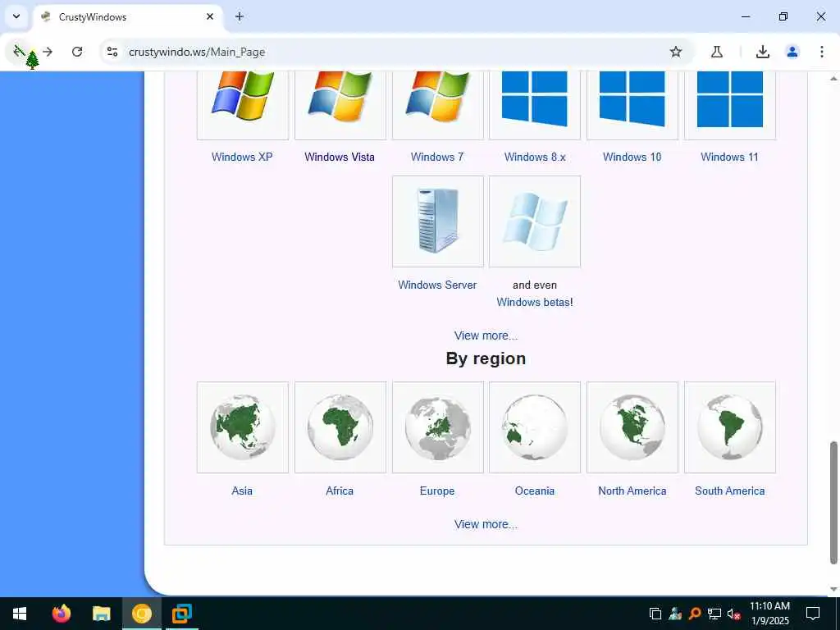Open the Africa globe image

340,427
